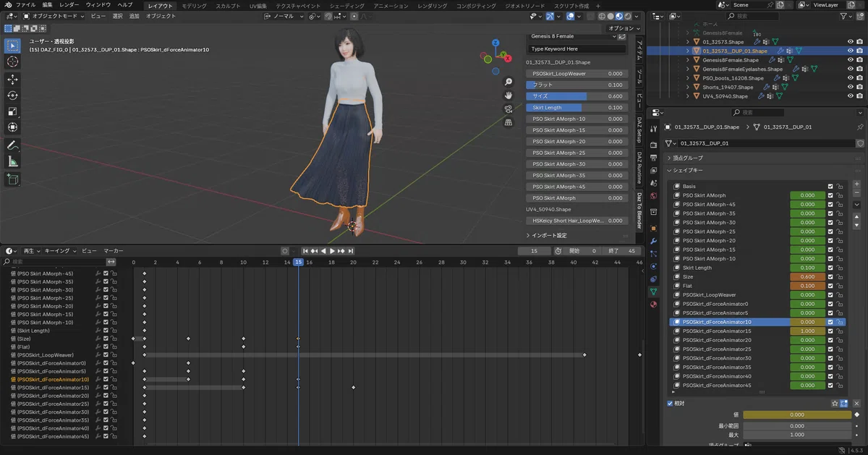
Task: Jump to next keyframe
Action: [341, 250]
